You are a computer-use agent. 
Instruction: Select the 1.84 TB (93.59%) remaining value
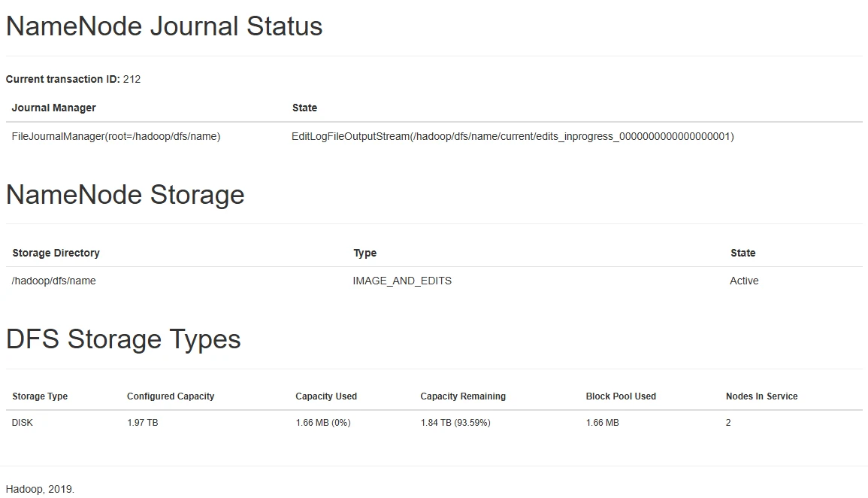point(455,423)
